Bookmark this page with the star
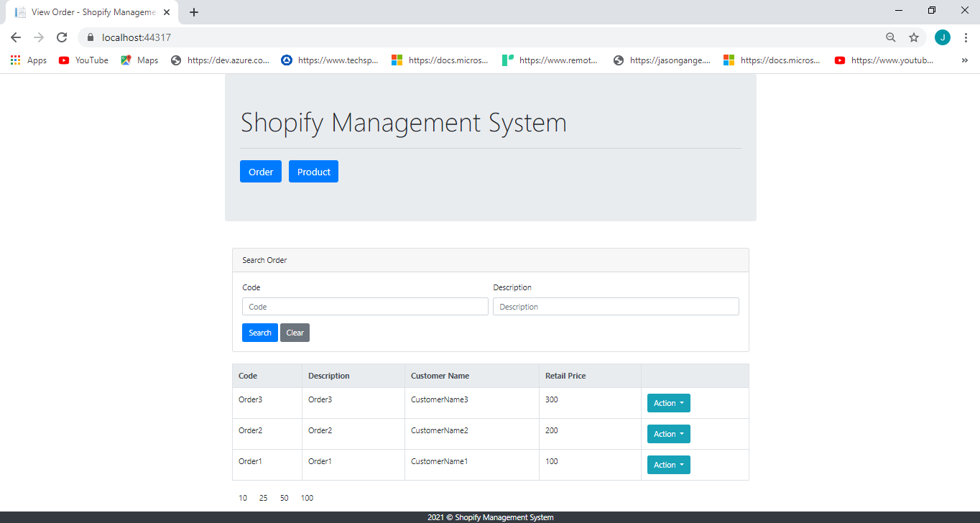The width and height of the screenshot is (980, 523). (914, 37)
